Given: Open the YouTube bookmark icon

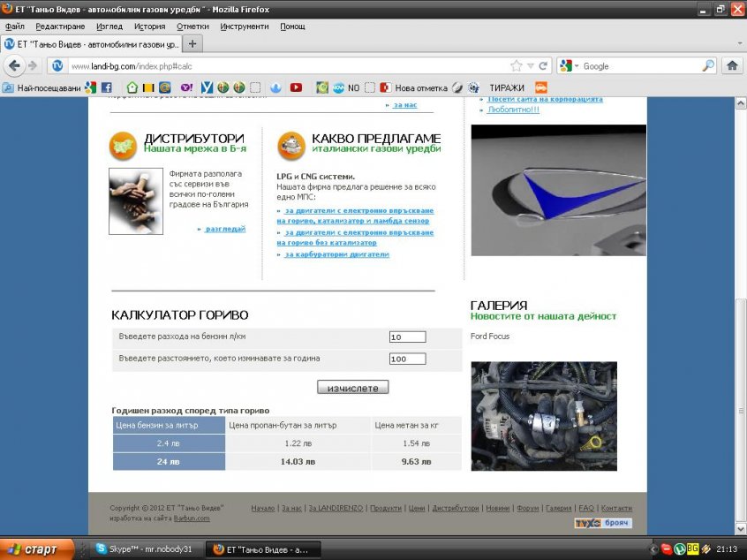Looking at the screenshot, I should point(296,87).
